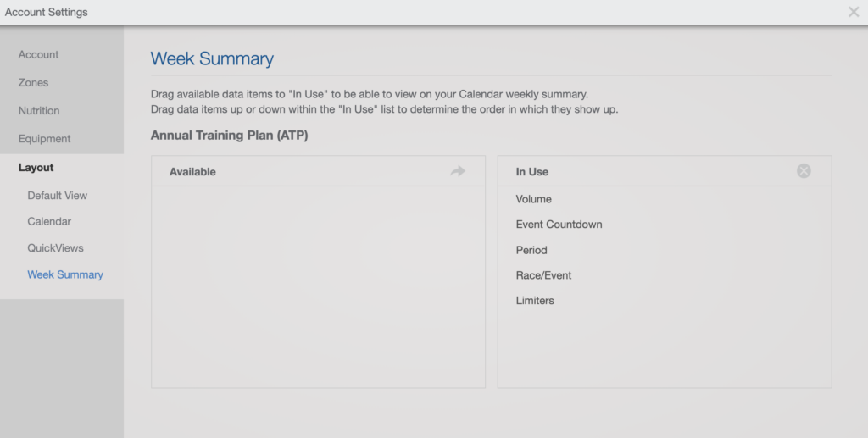Click the move-all arrow icon in Available header

click(458, 171)
